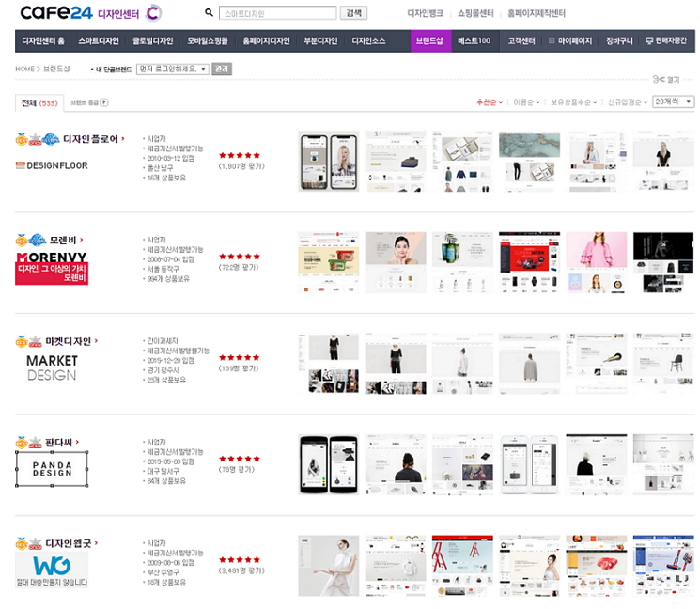The width and height of the screenshot is (700, 609).
Task: Click the medal badge beside 모렌비
Action: click(22, 241)
